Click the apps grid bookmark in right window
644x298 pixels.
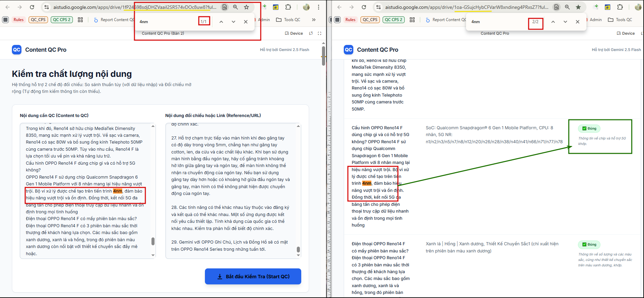click(412, 20)
